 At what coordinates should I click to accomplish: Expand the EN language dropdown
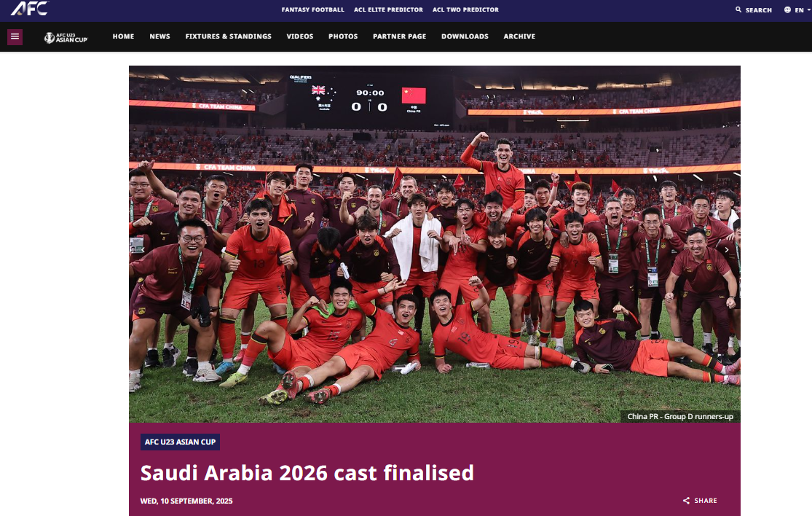802,10
